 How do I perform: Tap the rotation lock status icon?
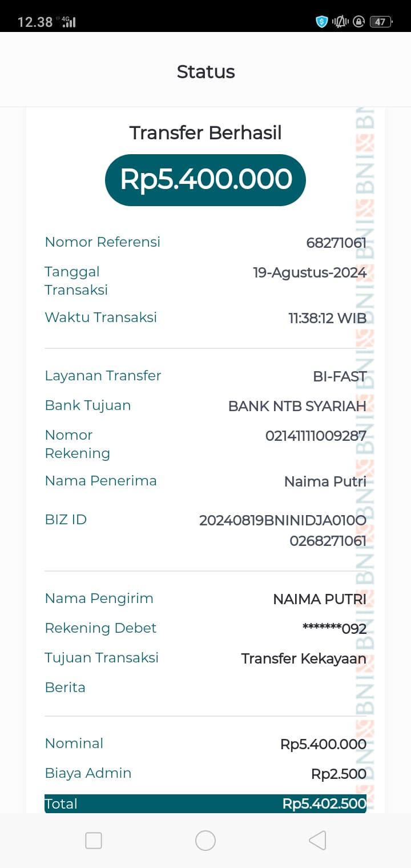pos(358,22)
